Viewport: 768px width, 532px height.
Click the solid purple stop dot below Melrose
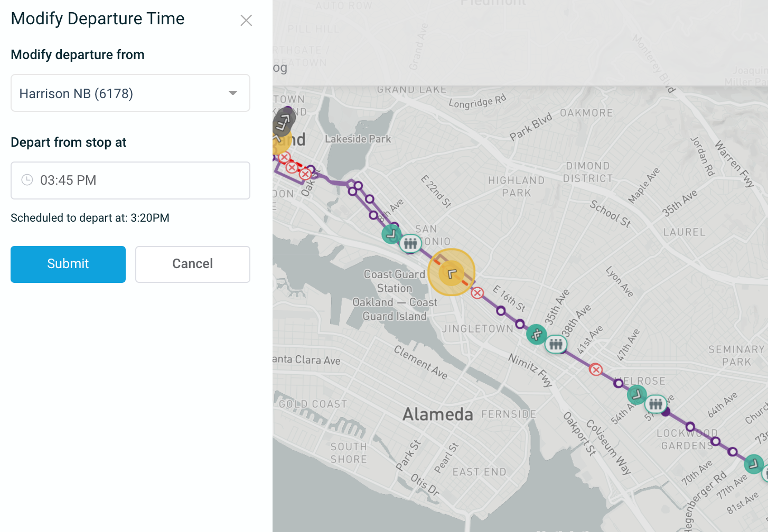666,412
